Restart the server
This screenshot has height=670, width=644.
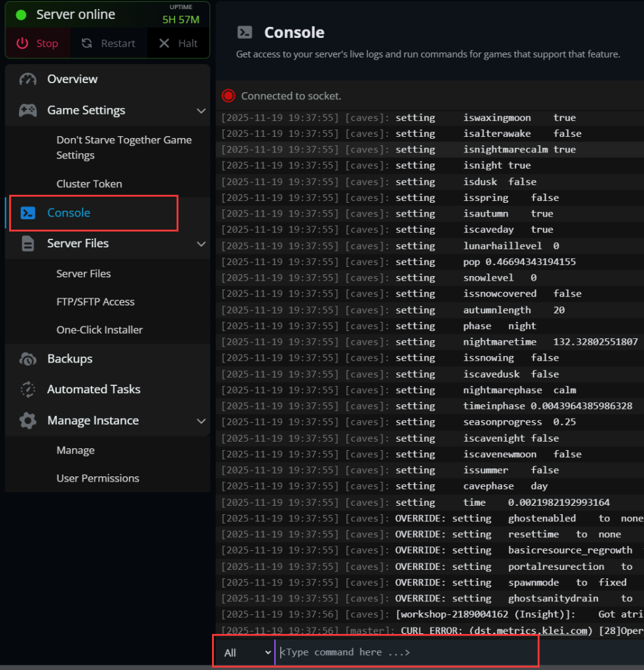click(108, 44)
